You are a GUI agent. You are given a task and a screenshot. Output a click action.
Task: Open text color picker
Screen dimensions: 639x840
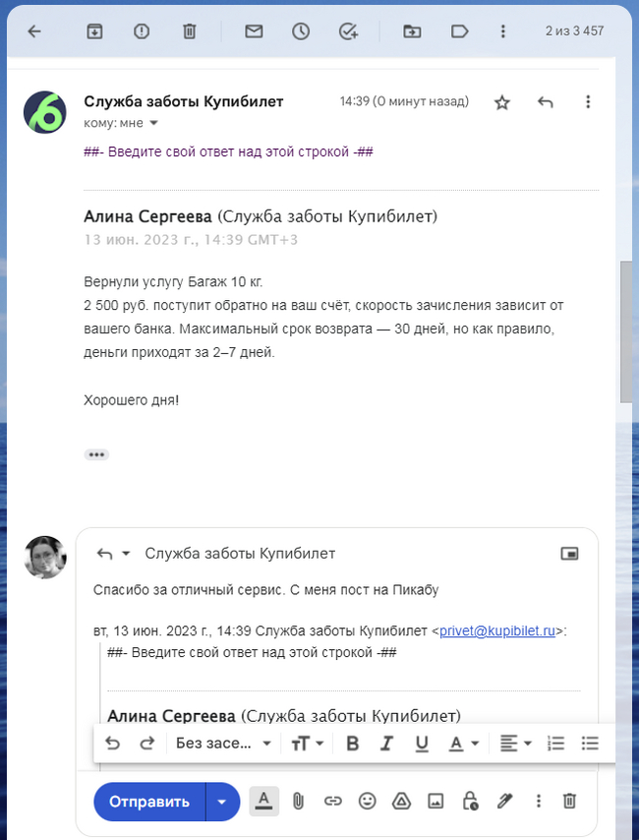click(463, 744)
